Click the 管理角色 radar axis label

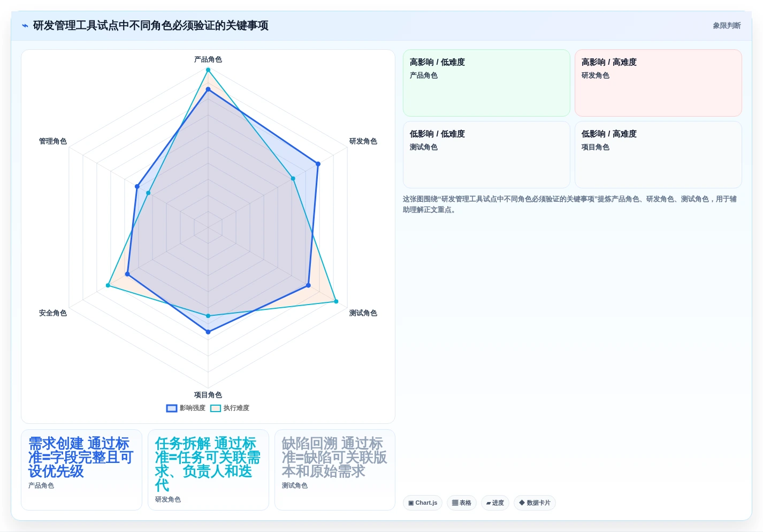pos(53,141)
